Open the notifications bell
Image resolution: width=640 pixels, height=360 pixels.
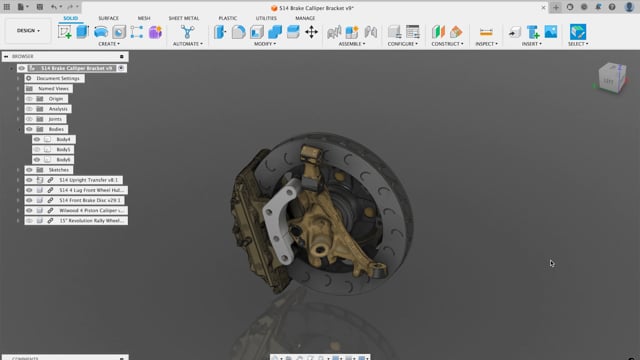point(598,7)
